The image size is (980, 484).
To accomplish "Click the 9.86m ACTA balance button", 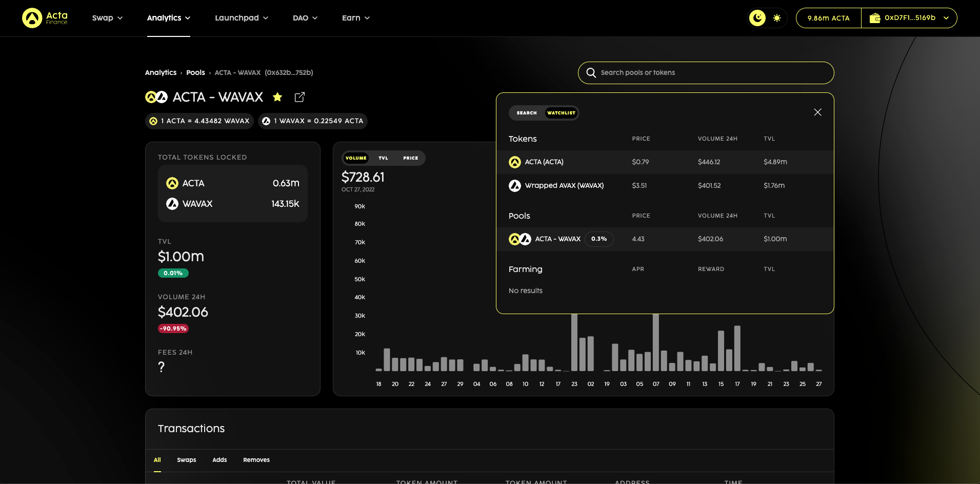I will (x=829, y=18).
